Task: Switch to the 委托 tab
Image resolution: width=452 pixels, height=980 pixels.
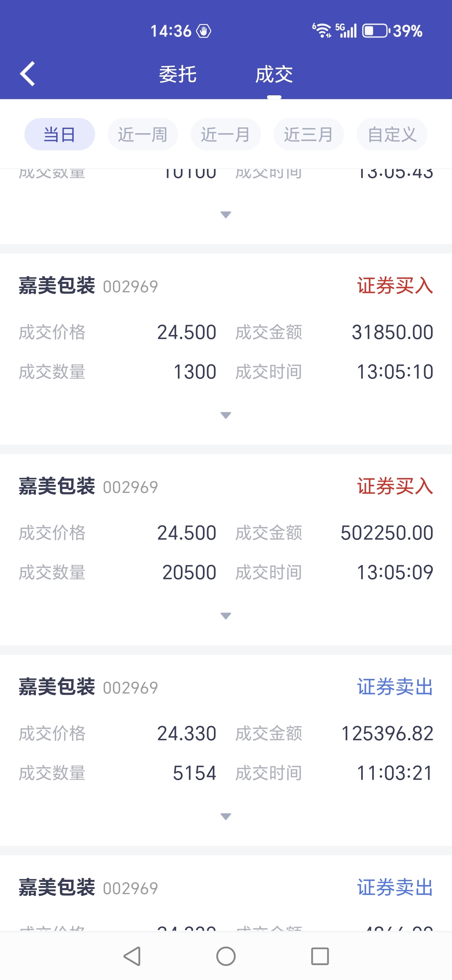Action: 177,74
